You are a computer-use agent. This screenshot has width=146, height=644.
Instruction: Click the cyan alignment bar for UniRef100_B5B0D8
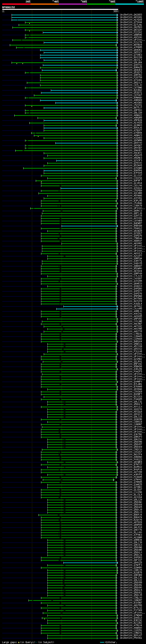pos(90,226)
